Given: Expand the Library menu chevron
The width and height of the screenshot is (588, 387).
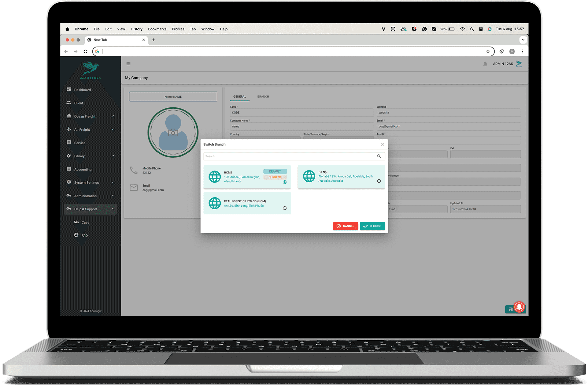Looking at the screenshot, I should tap(113, 156).
